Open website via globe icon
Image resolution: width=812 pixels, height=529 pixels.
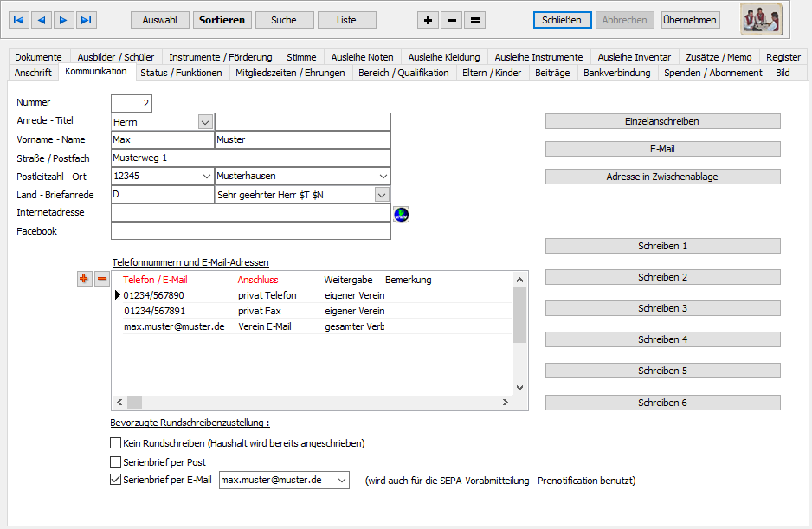click(401, 214)
